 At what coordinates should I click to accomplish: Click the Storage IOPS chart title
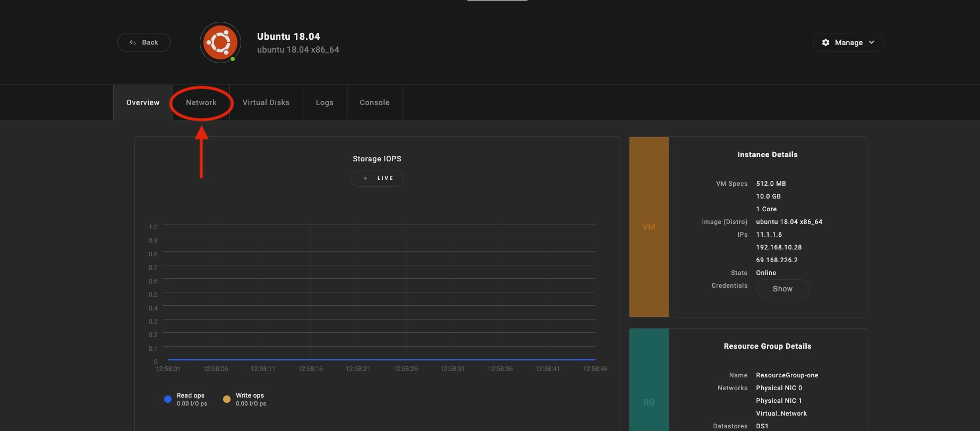[x=377, y=159]
